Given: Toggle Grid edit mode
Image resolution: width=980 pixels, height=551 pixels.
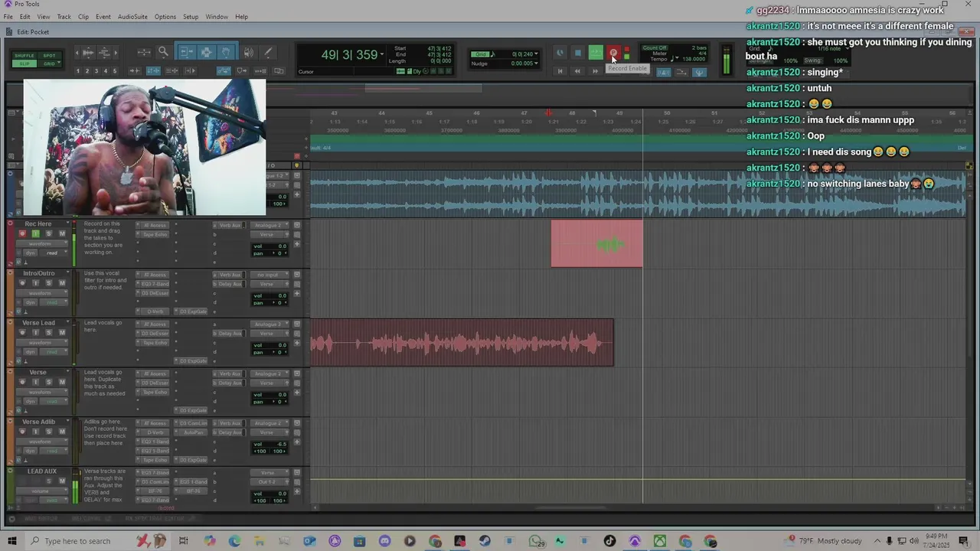Looking at the screenshot, I should pos(48,64).
